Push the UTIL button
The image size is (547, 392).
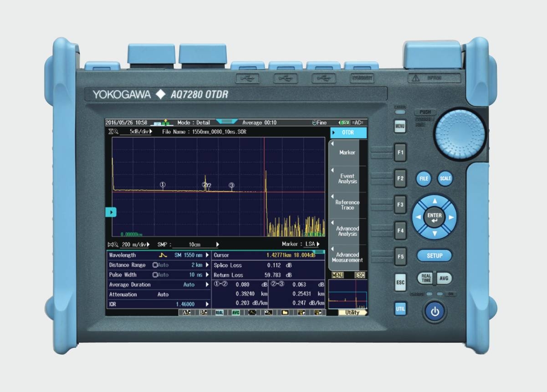tap(400, 308)
